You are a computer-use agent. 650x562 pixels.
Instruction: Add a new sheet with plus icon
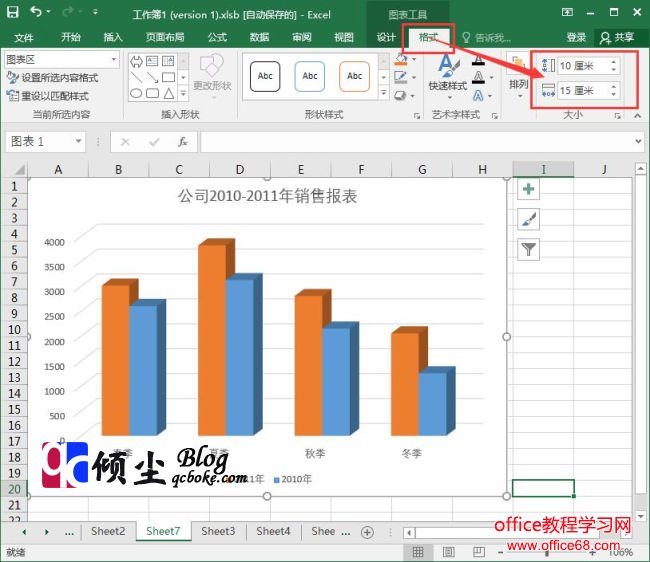(x=367, y=531)
